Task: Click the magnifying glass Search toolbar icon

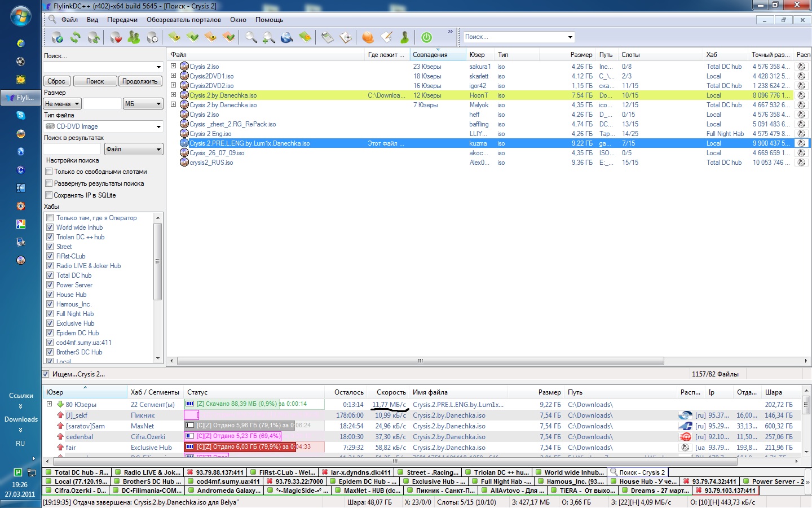Action: tap(250, 37)
